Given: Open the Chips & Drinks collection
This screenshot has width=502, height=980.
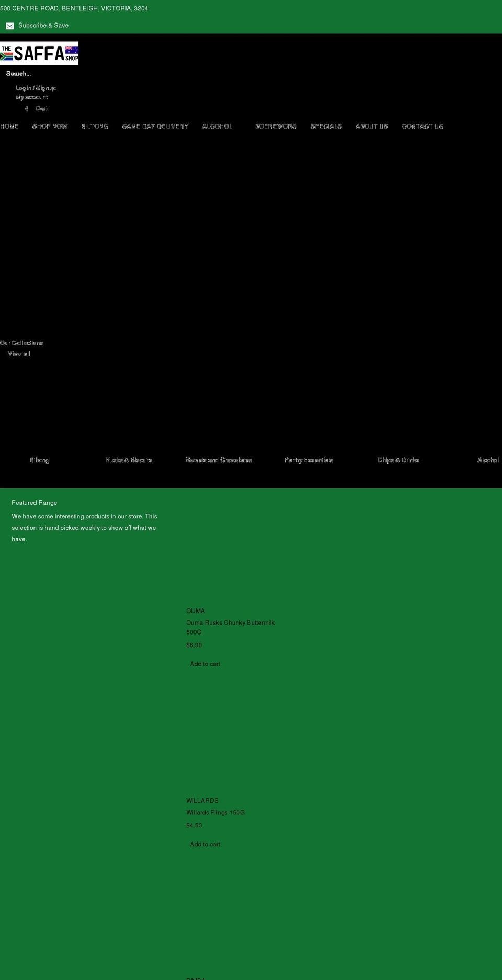Looking at the screenshot, I should click(398, 460).
